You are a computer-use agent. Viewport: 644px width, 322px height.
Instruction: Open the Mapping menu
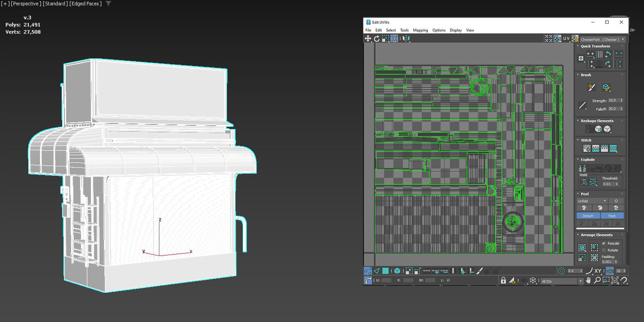click(x=420, y=30)
